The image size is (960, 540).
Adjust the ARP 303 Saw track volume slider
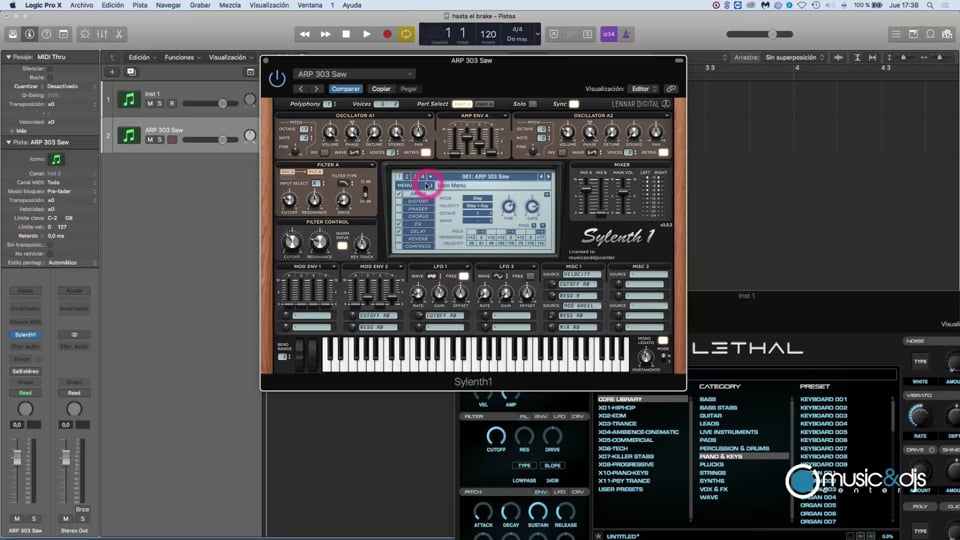211,140
